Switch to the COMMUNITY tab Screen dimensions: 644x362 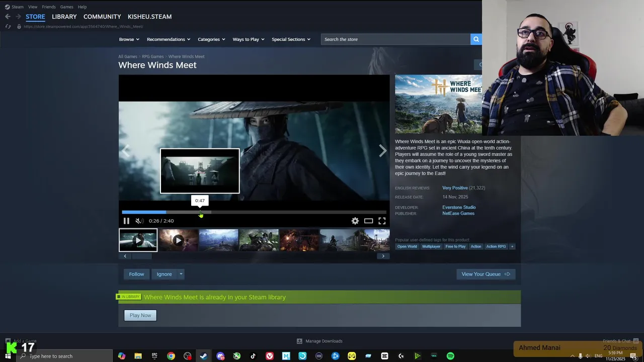coord(102,17)
